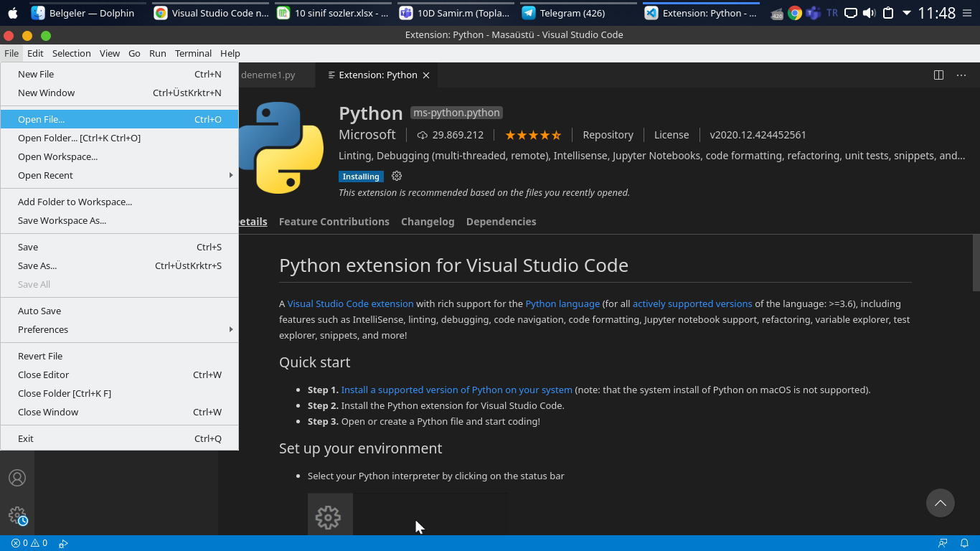This screenshot has width=980, height=551.
Task: Click the Repository link
Action: 608,135
